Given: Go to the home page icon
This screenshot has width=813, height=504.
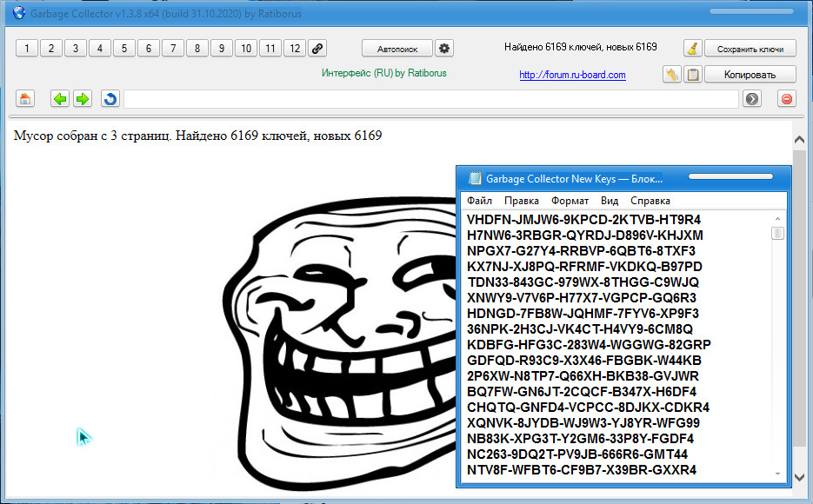Looking at the screenshot, I should tap(26, 99).
